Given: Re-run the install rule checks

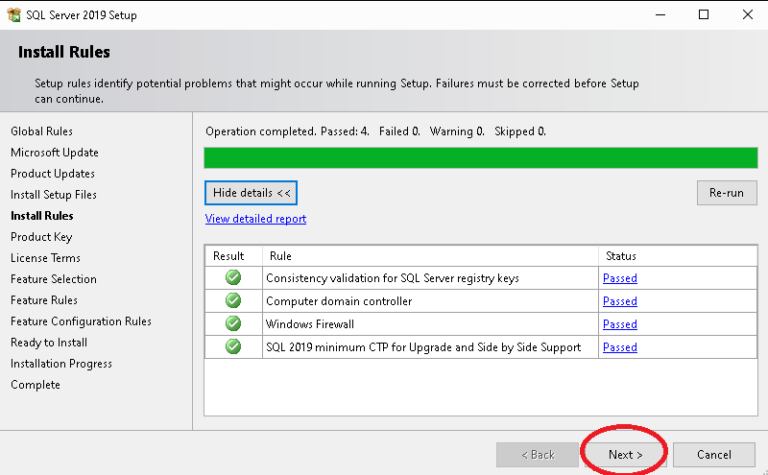Looking at the screenshot, I should pyautogui.click(x=727, y=193).
